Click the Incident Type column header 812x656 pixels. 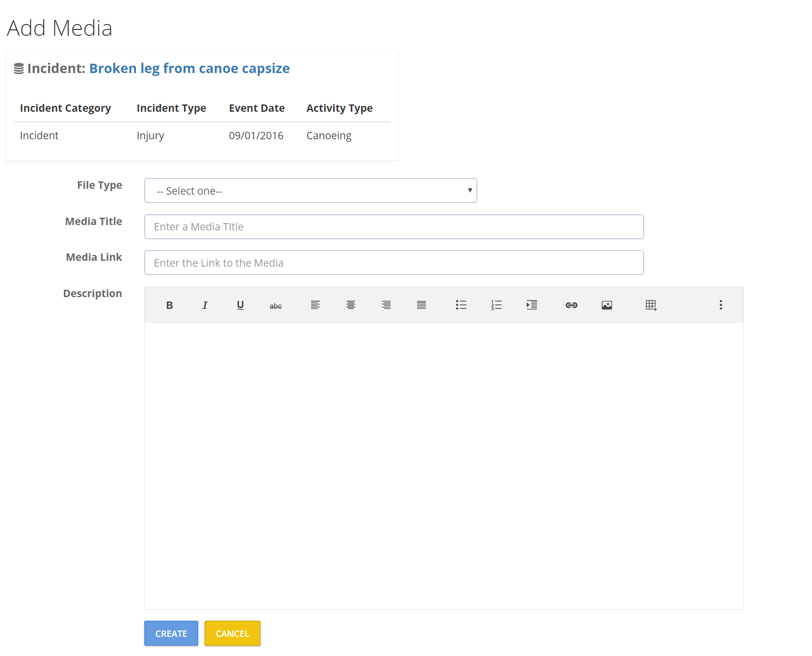171,108
